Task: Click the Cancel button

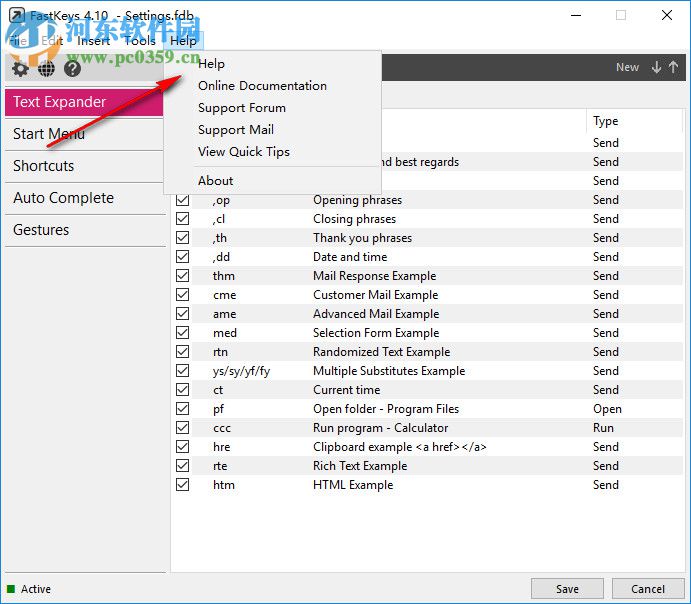Action: [x=648, y=589]
